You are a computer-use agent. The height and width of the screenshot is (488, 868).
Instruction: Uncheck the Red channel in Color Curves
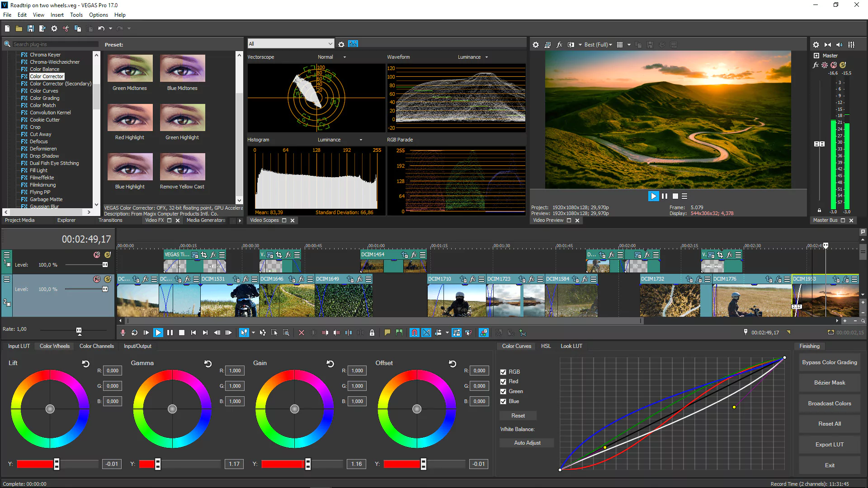(503, 381)
